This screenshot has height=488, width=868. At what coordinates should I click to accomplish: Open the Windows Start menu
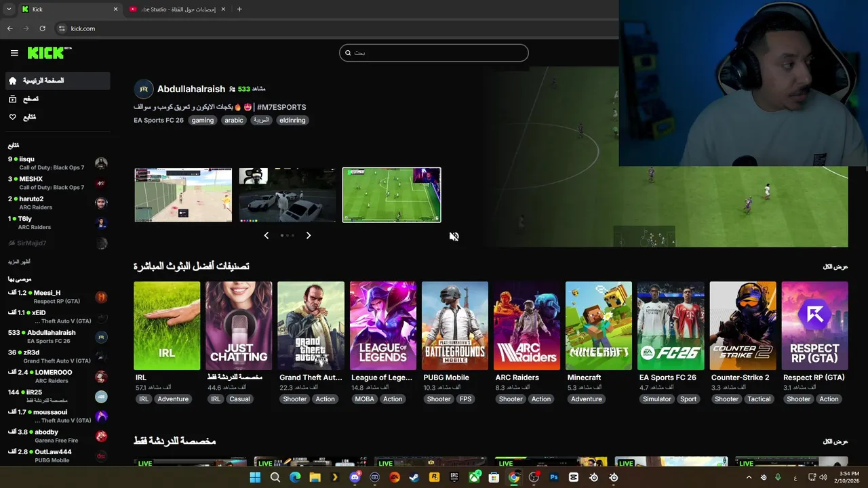tap(255, 477)
